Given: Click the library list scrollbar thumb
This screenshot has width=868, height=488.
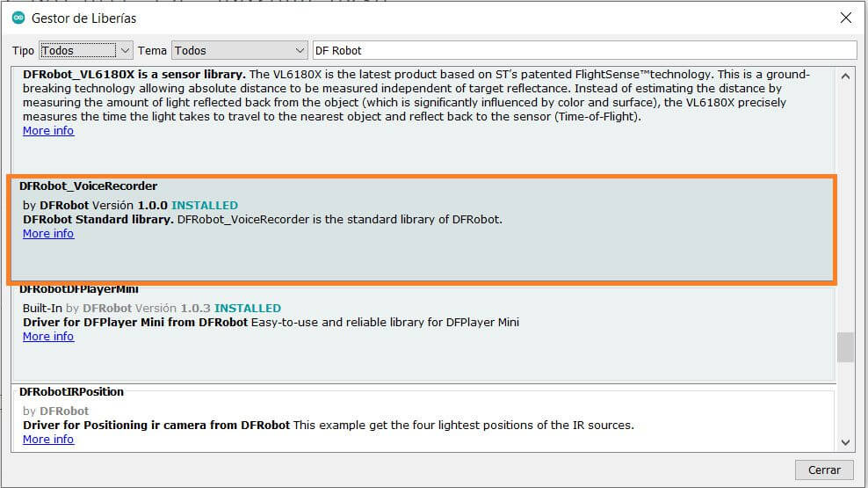Looking at the screenshot, I should pos(845,347).
